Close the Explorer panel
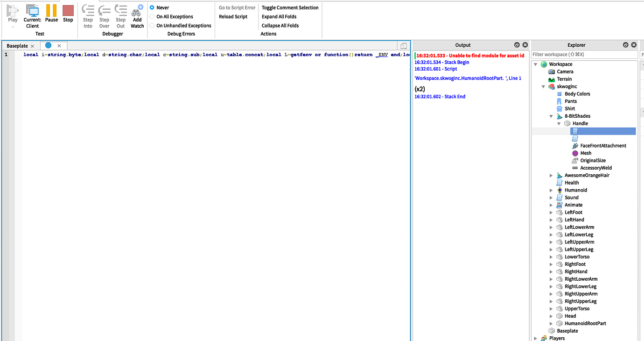This screenshot has height=341, width=644. pos(634,45)
